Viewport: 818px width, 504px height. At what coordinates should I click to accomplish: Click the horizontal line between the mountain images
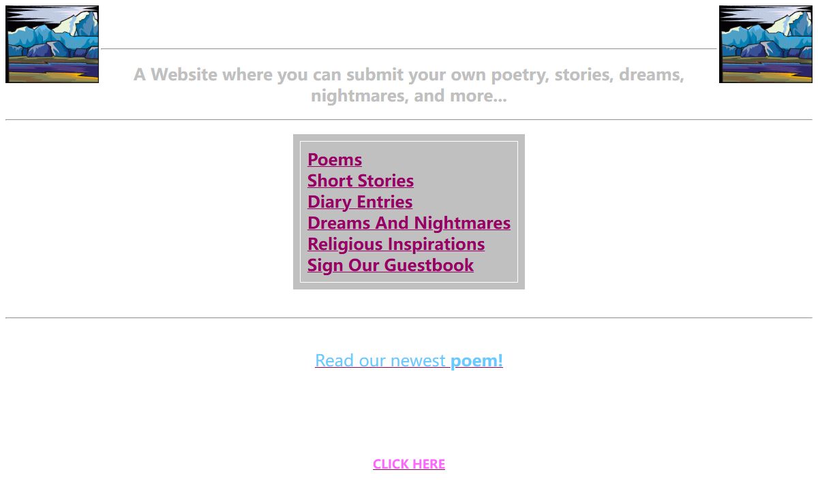[x=409, y=49]
